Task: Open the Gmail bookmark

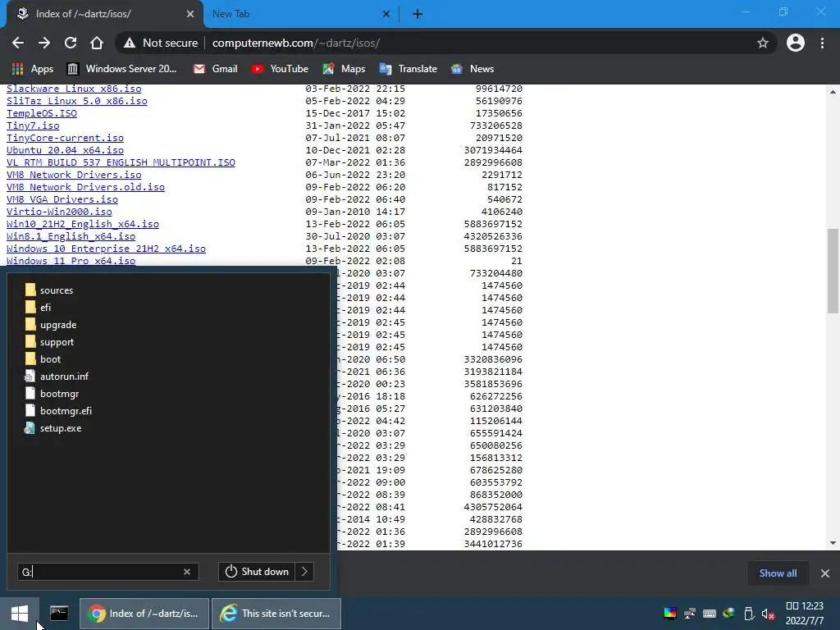Action: pyautogui.click(x=216, y=69)
